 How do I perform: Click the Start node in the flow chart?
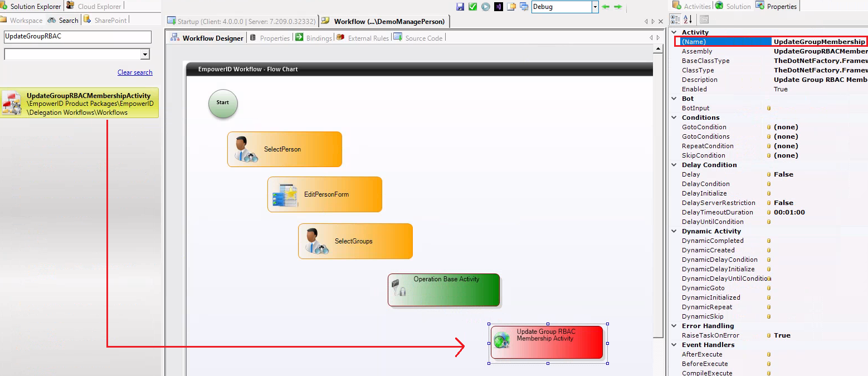coord(223,103)
